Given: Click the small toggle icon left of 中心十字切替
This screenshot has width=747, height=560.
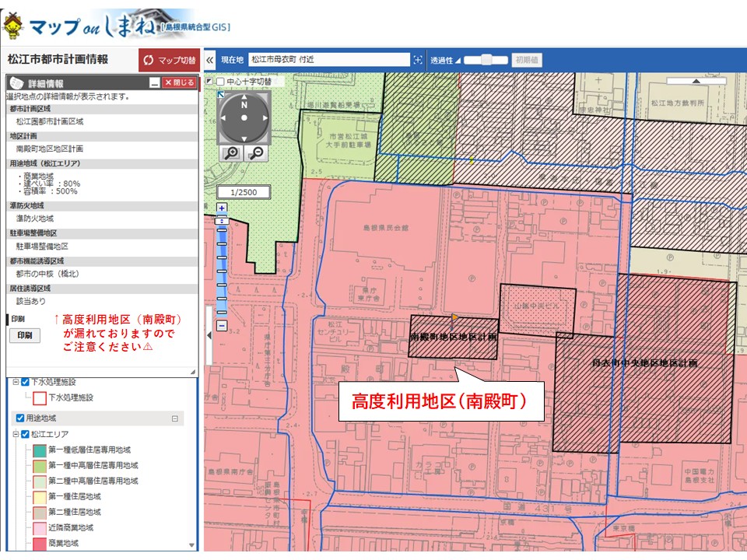Looking at the screenshot, I should coord(209,82).
